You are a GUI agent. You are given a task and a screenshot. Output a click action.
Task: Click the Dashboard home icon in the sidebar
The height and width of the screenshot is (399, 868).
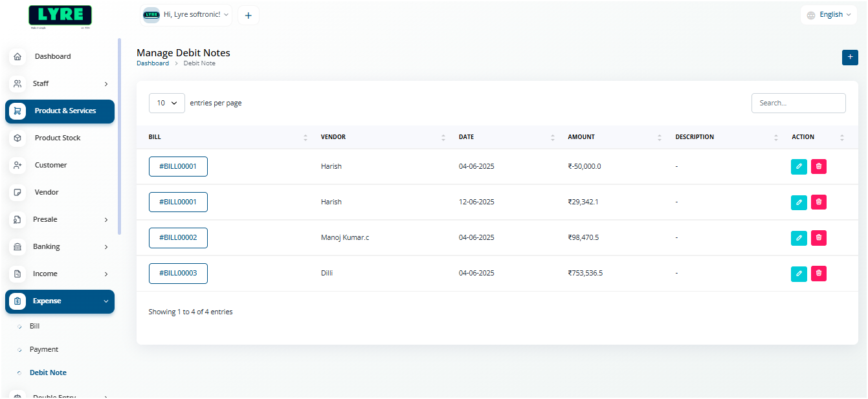(x=17, y=56)
